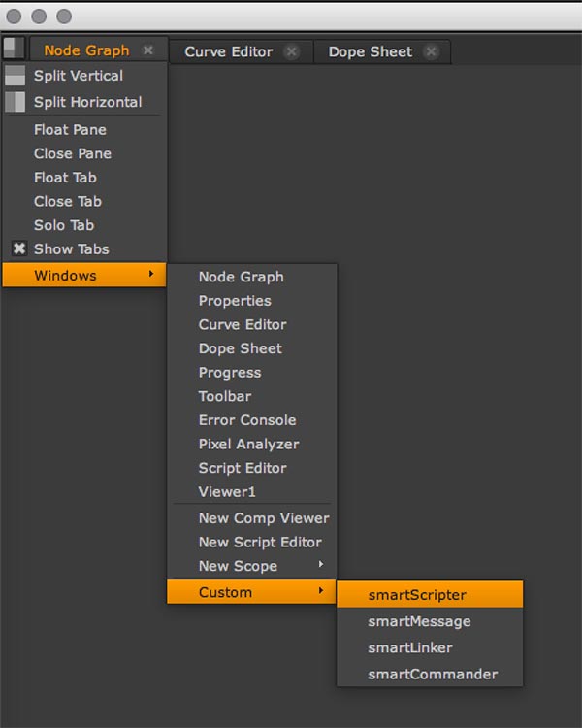Viewport: 582px width, 728px height.
Task: Select smartCommander from Custom submenu
Action: [x=433, y=674]
